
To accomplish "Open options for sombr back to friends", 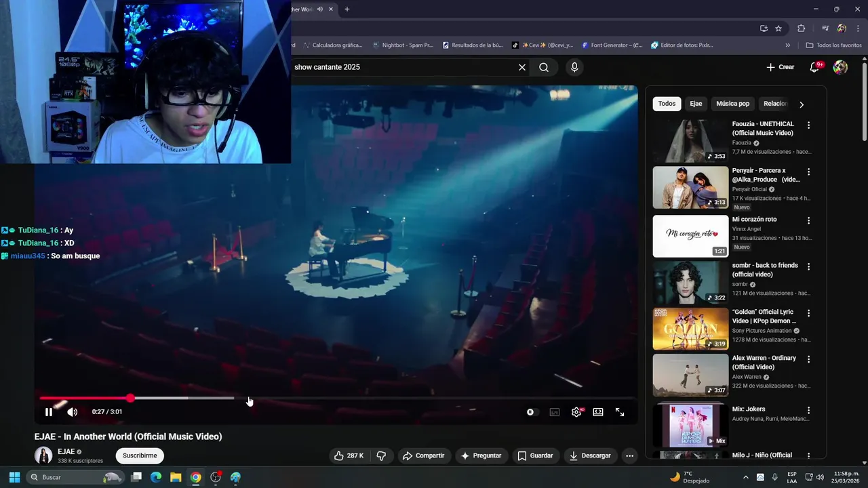I will click(808, 266).
